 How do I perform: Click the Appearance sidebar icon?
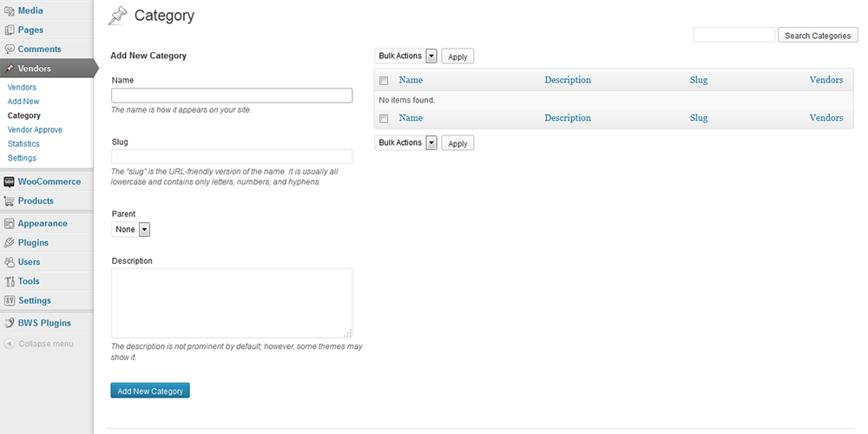click(10, 224)
